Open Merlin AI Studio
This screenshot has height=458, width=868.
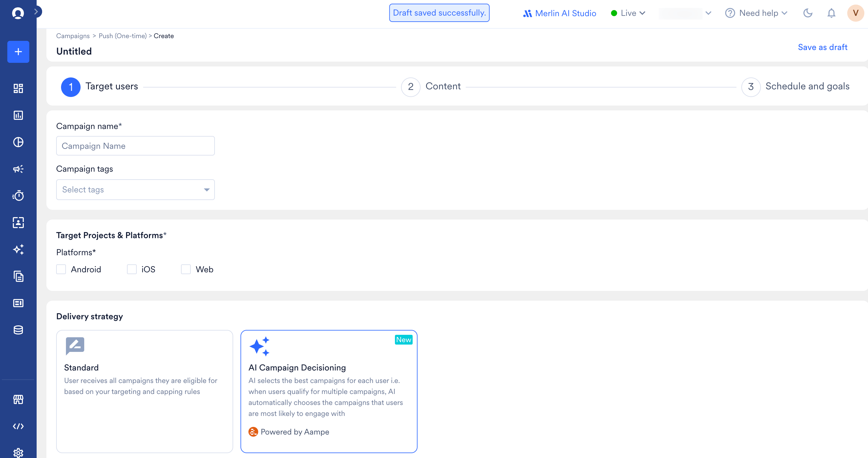[x=560, y=13]
